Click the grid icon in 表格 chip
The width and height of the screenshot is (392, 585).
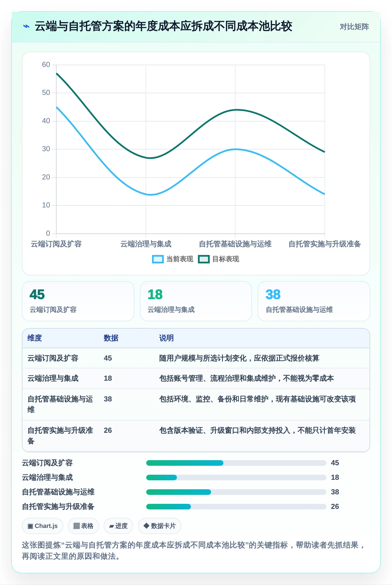(76, 526)
